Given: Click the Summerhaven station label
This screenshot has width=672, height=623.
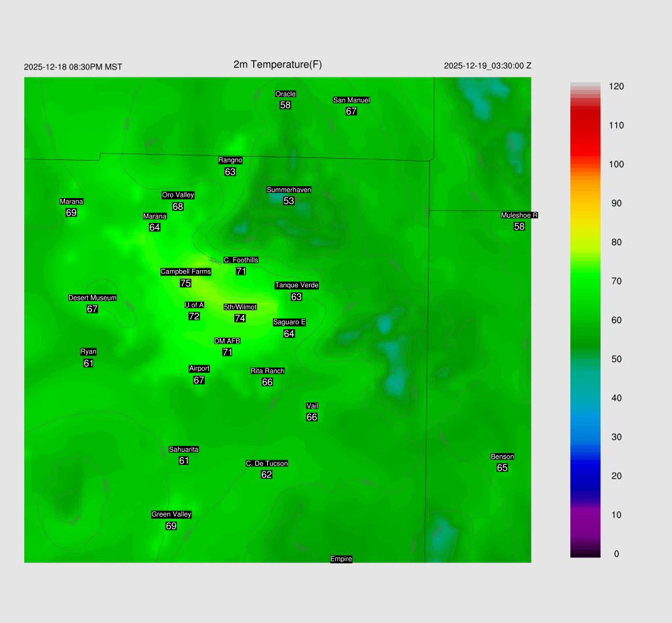Looking at the screenshot, I should pyautogui.click(x=289, y=190).
